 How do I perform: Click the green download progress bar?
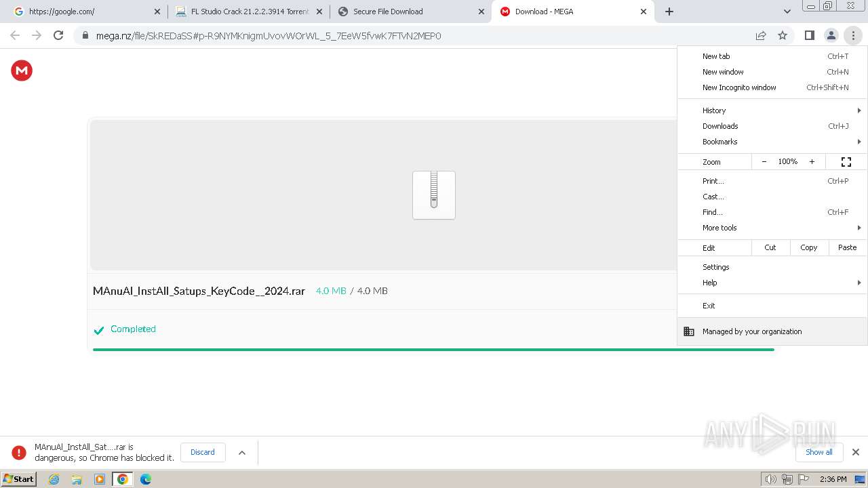(x=433, y=350)
